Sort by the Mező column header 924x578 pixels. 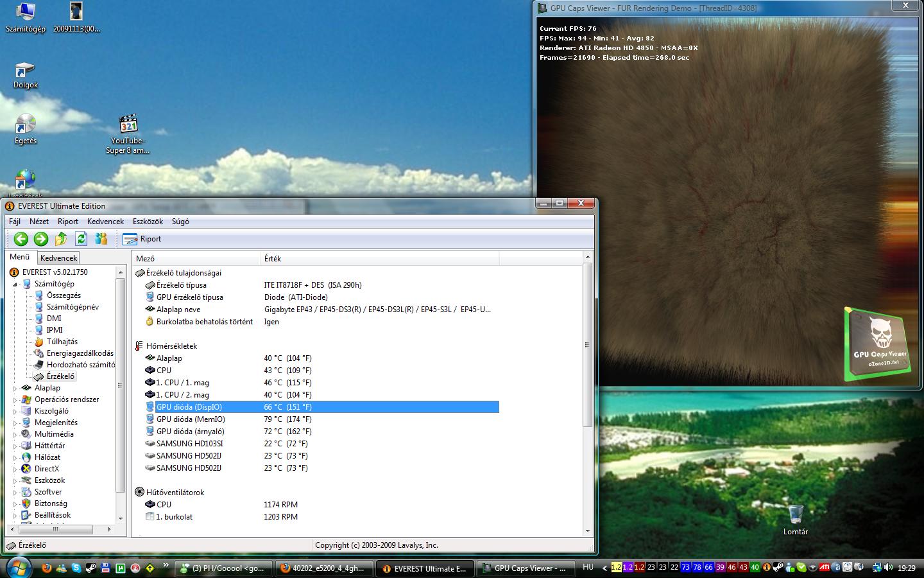tap(197, 258)
